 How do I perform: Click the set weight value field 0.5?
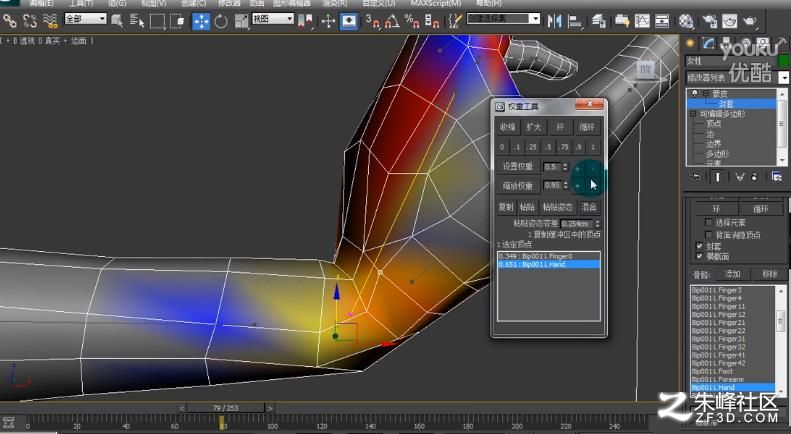click(552, 167)
